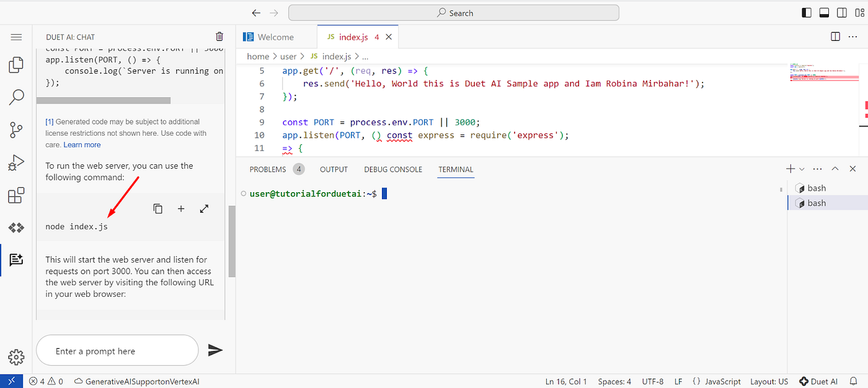Go back with the navigation arrow
Viewport: 868px width, 388px height.
256,13
